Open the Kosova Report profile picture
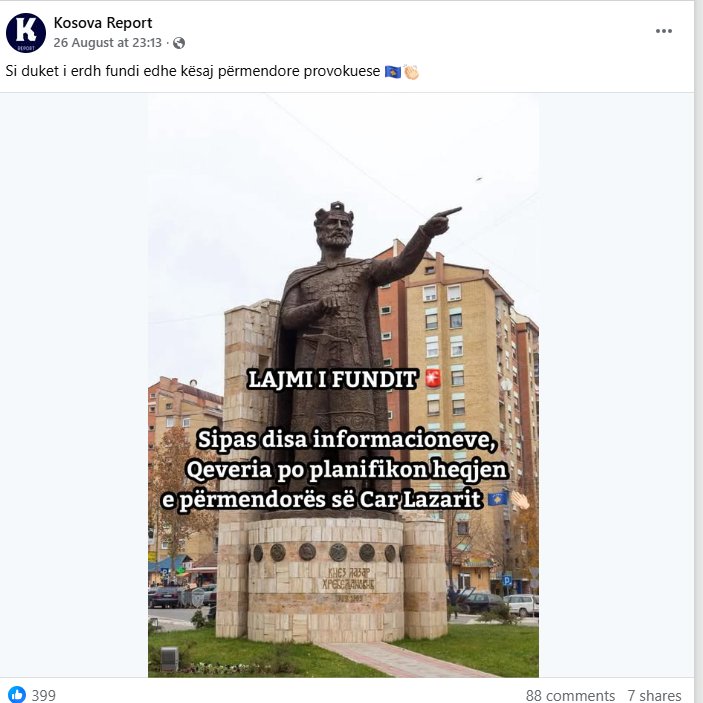The image size is (703, 703). click(x=26, y=33)
